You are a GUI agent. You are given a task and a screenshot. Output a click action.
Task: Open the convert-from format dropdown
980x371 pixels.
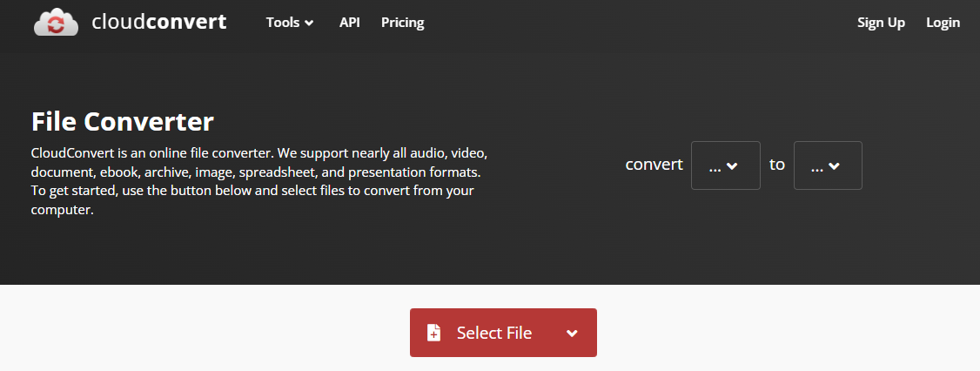(x=726, y=165)
